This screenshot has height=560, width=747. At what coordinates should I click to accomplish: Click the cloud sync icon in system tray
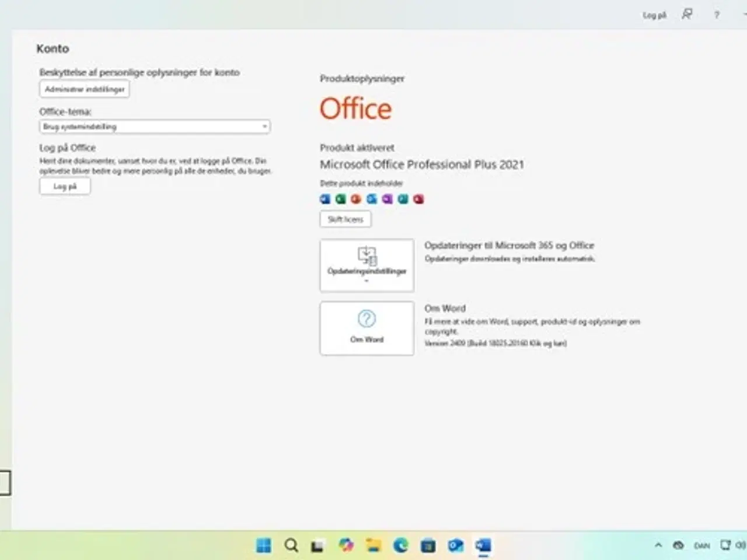click(678, 545)
